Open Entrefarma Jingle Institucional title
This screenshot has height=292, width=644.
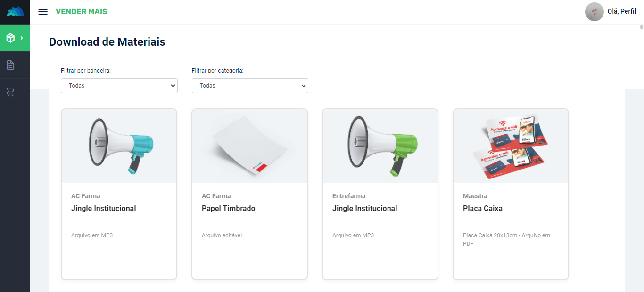pyautogui.click(x=365, y=209)
